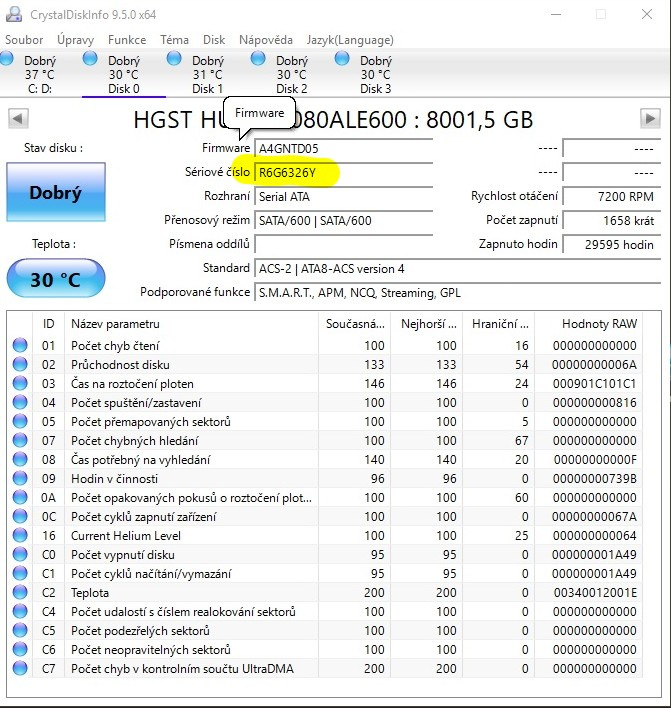Open the Funkce menu

click(127, 40)
